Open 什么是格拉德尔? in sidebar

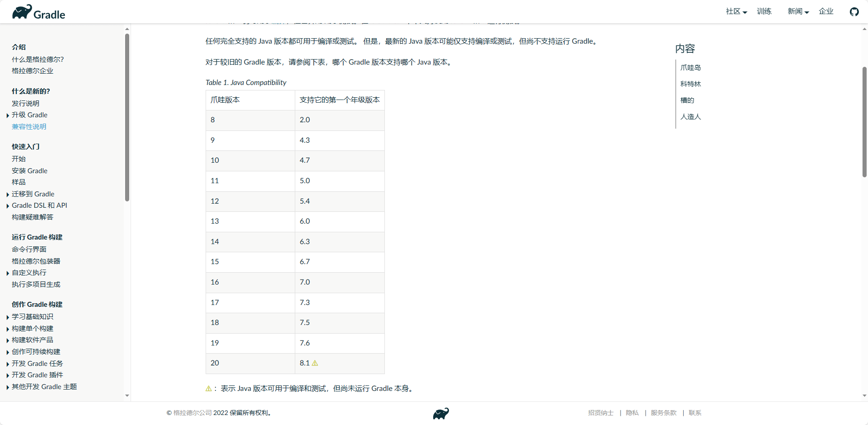pos(38,60)
